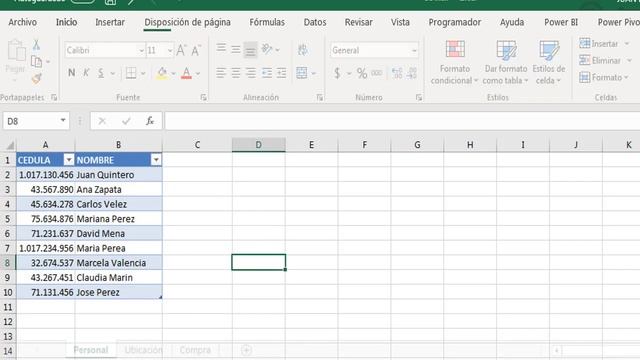Switch to the Insertar ribbon tab
Image resolution: width=640 pixels, height=360 pixels.
coord(110,22)
